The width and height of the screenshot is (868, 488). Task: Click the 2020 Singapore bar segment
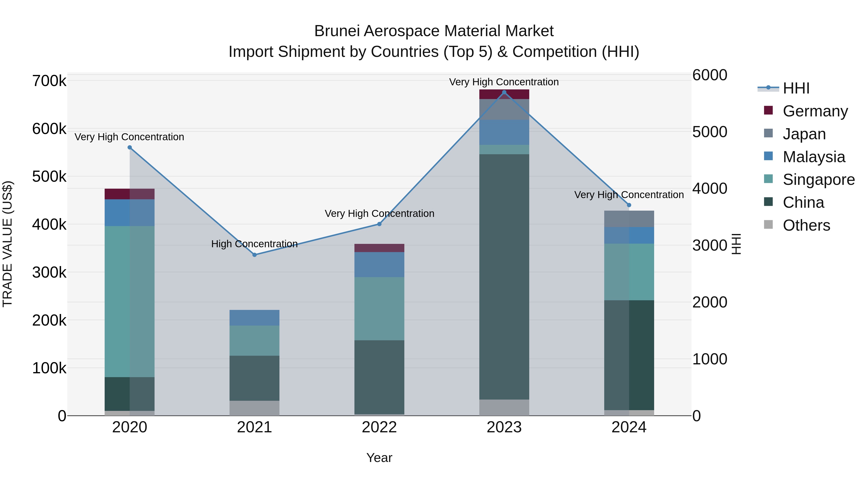[x=130, y=301]
